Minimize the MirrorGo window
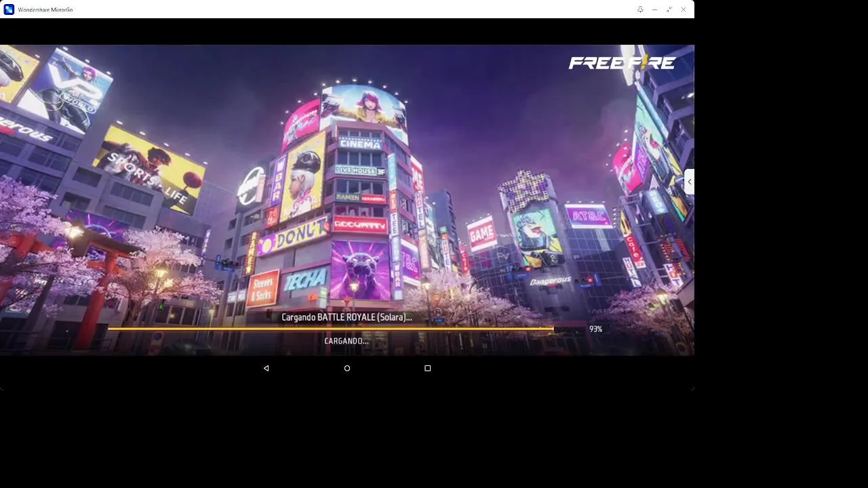This screenshot has width=868, height=488. 654,9
